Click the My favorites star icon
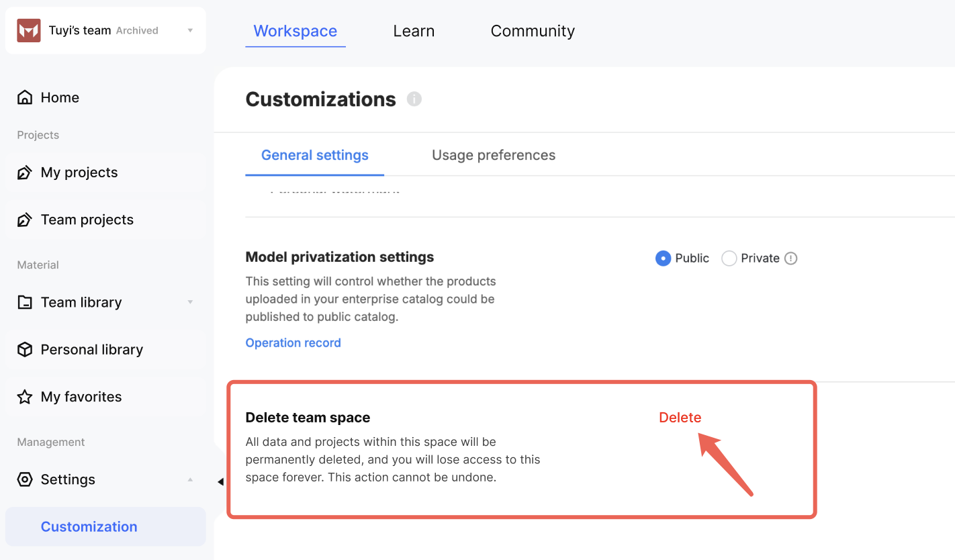Image resolution: width=955 pixels, height=560 pixels. point(25,397)
